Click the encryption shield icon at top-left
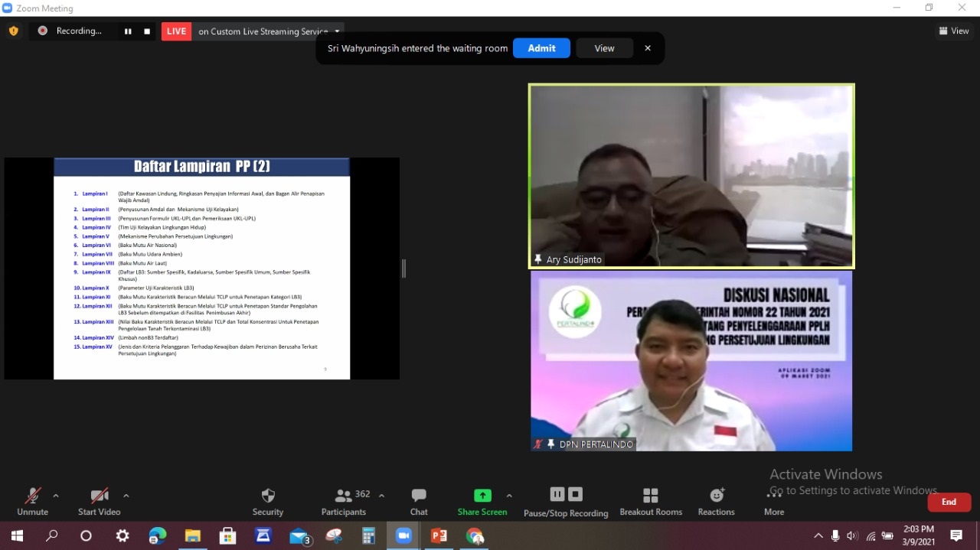Image resolution: width=980 pixels, height=550 pixels. click(13, 31)
